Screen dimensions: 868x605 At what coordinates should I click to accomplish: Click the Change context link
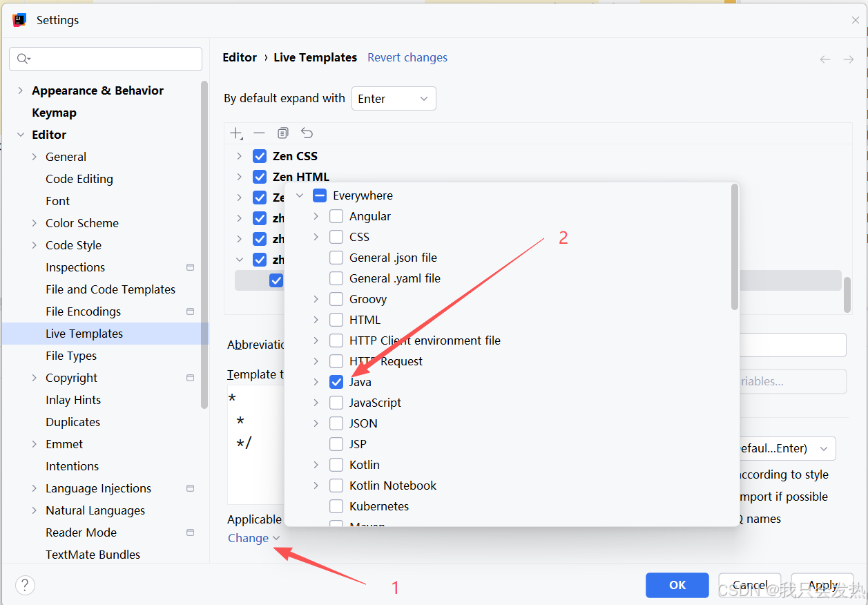(253, 538)
